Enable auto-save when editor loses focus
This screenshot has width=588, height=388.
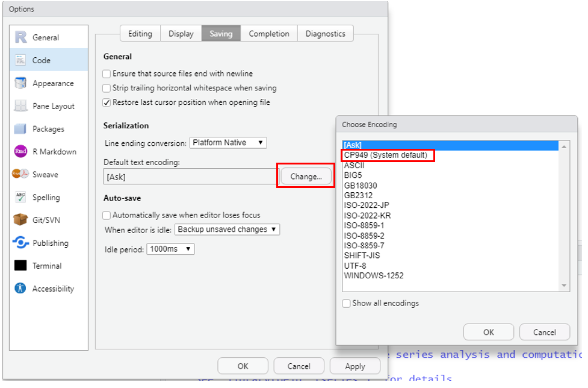(x=107, y=215)
